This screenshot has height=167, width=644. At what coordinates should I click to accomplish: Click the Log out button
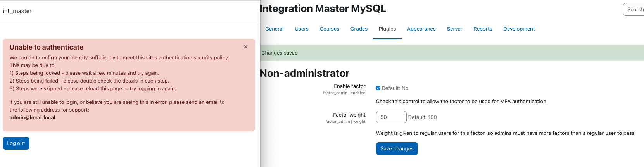point(16,143)
